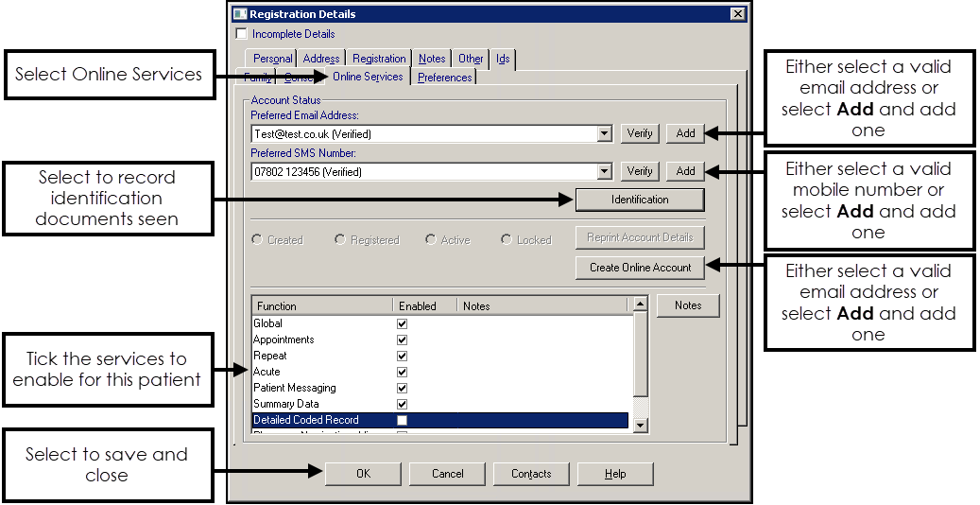
Task: Open the Registration tab
Action: [x=379, y=59]
